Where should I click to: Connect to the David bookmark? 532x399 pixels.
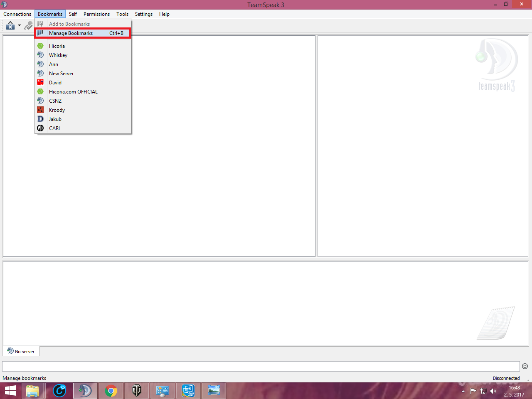click(83, 83)
